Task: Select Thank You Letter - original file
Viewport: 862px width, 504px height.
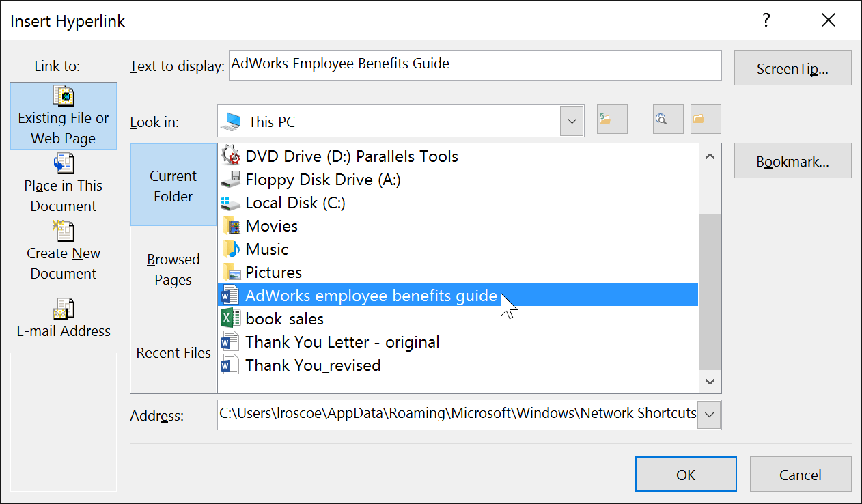Action: 342,341
